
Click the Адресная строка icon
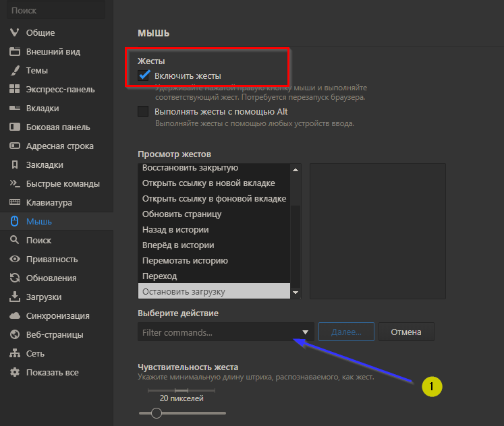click(x=14, y=146)
